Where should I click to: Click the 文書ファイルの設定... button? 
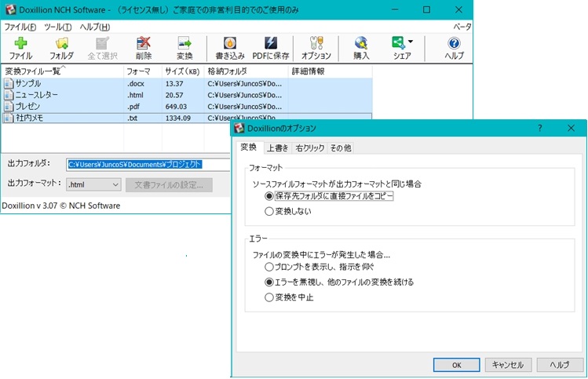[169, 185]
